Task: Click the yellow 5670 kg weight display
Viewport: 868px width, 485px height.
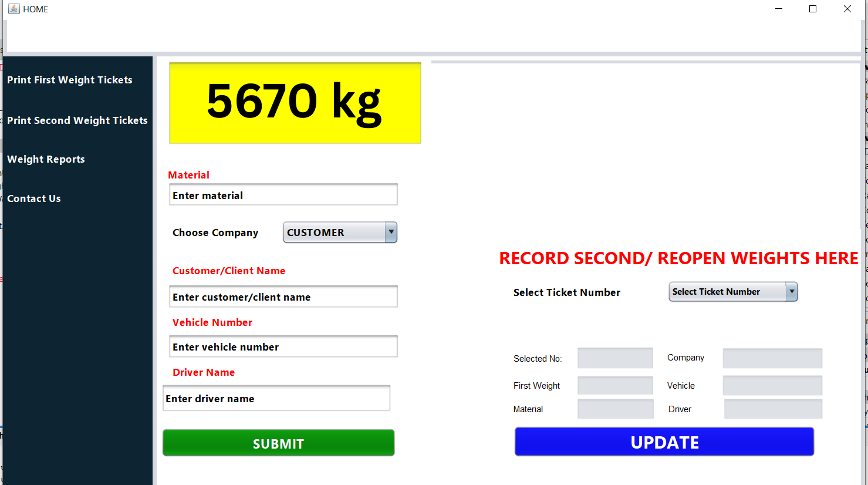Action: point(295,103)
